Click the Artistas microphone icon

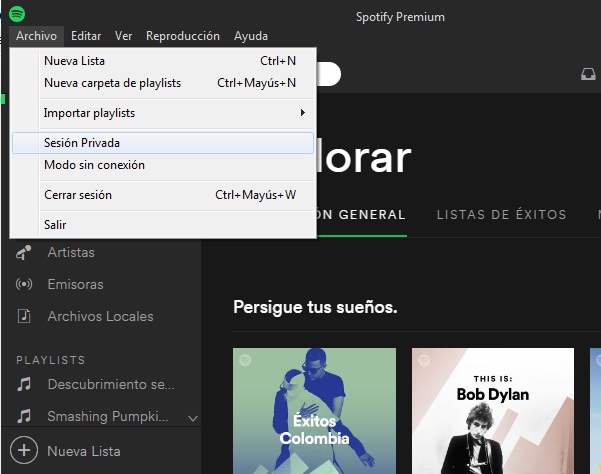pos(24,253)
